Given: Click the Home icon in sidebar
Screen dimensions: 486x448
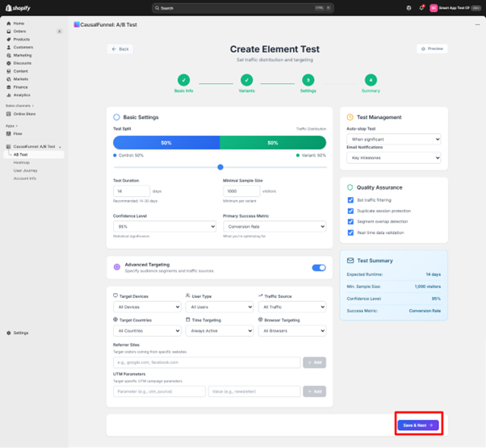Looking at the screenshot, I should pos(9,23).
